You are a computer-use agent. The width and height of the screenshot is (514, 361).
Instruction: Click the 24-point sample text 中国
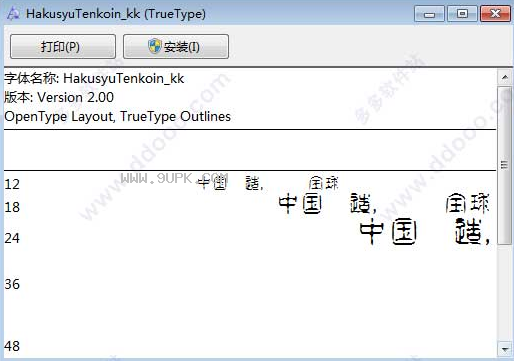pos(388,231)
